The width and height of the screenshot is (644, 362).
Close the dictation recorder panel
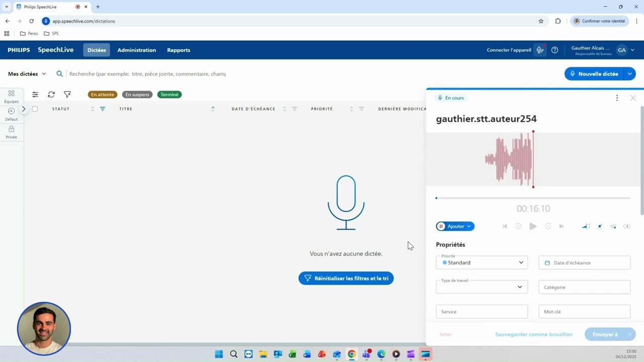633,98
